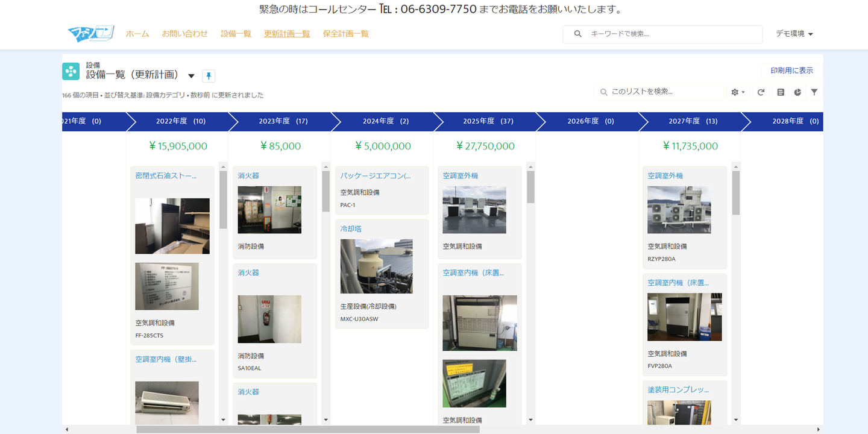Screen dimensions: 868x434
Task: Open the パッケージエアコン(... card link
Action: click(x=375, y=176)
